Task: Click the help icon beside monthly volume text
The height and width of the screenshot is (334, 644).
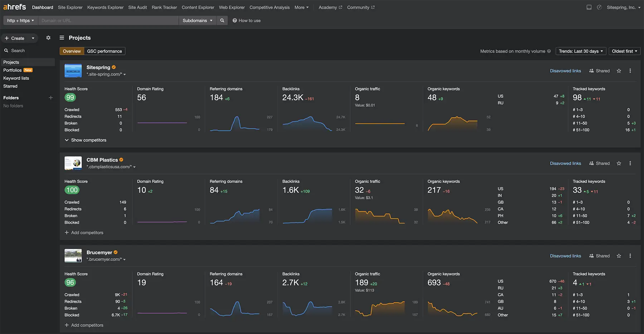Action: (549, 51)
